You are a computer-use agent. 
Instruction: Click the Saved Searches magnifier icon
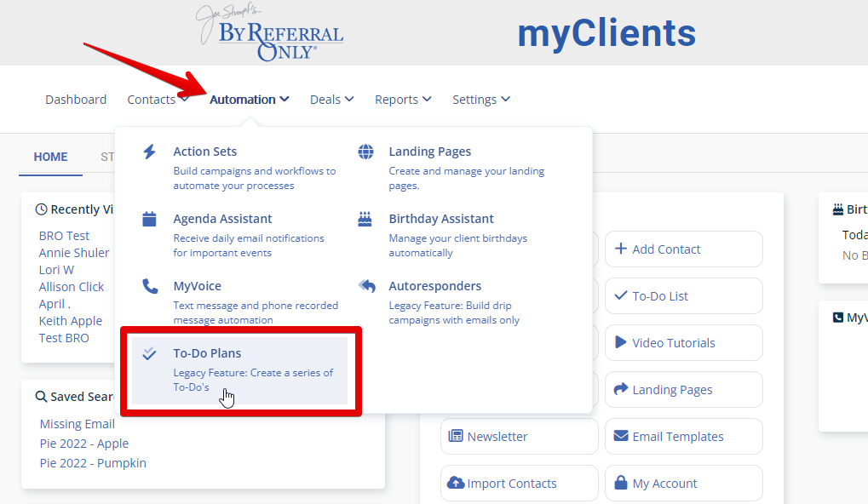click(41, 397)
